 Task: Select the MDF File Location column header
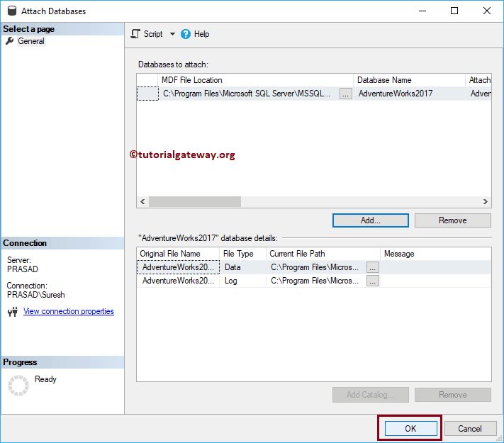(x=255, y=80)
